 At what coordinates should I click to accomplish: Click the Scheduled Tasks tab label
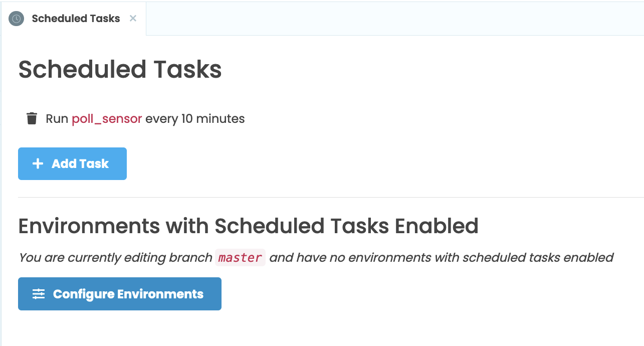click(x=75, y=19)
